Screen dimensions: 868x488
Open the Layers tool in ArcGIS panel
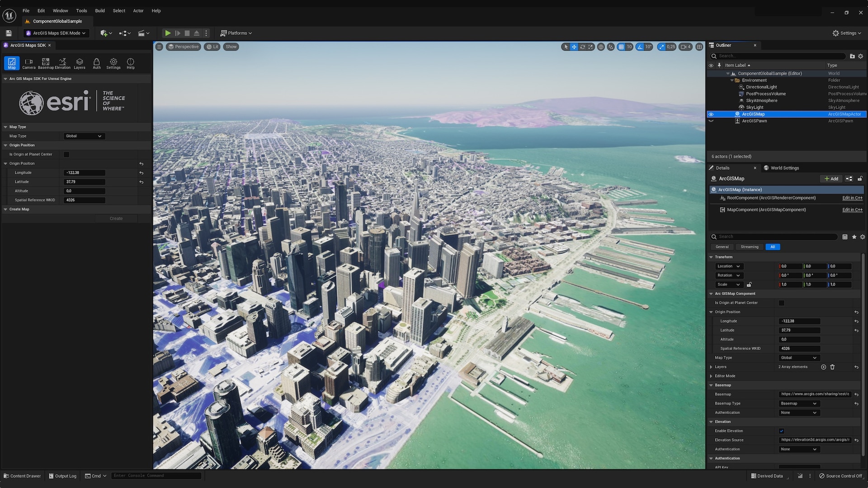coord(79,63)
